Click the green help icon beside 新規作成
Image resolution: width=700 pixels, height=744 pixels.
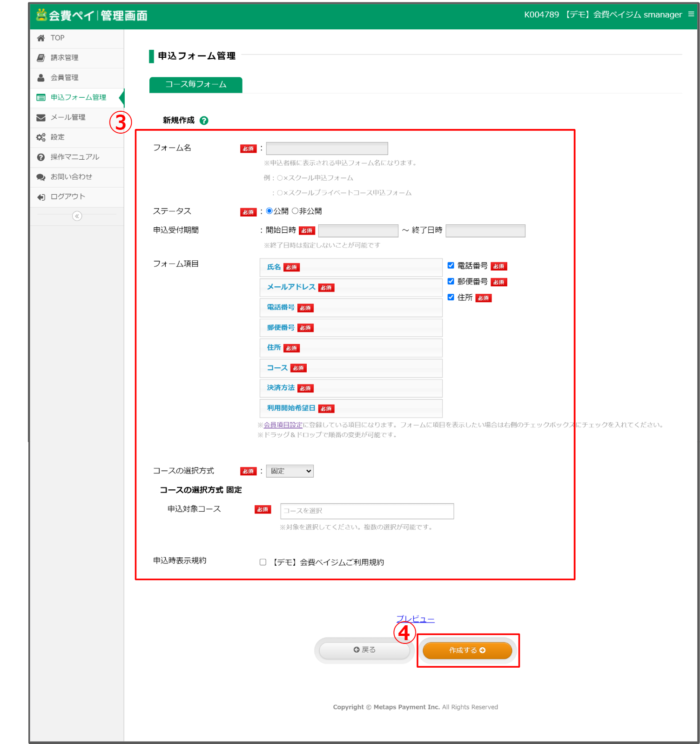pos(204,121)
